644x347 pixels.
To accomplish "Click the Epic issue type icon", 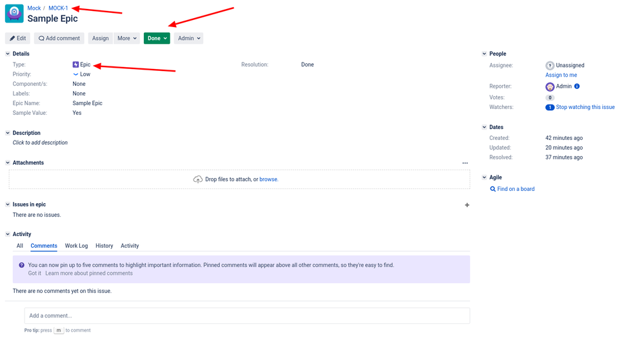I will 75,64.
